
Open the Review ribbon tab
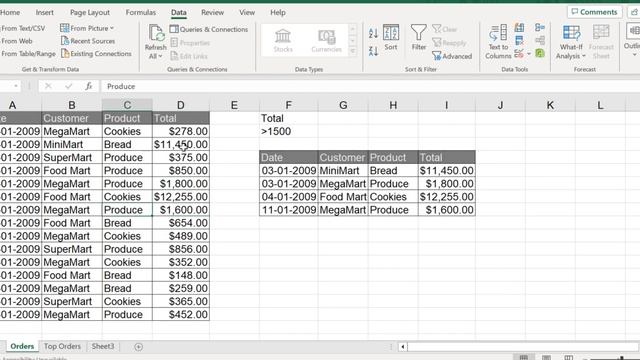coord(212,12)
